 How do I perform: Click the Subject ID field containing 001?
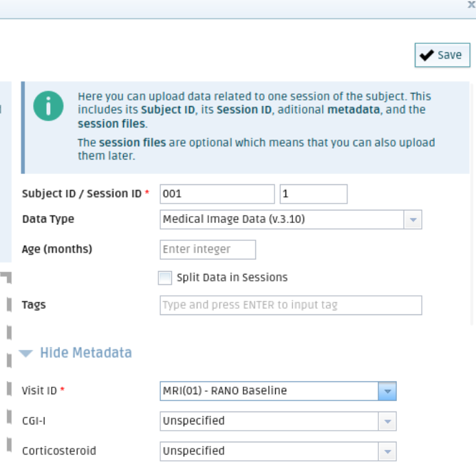(x=217, y=194)
